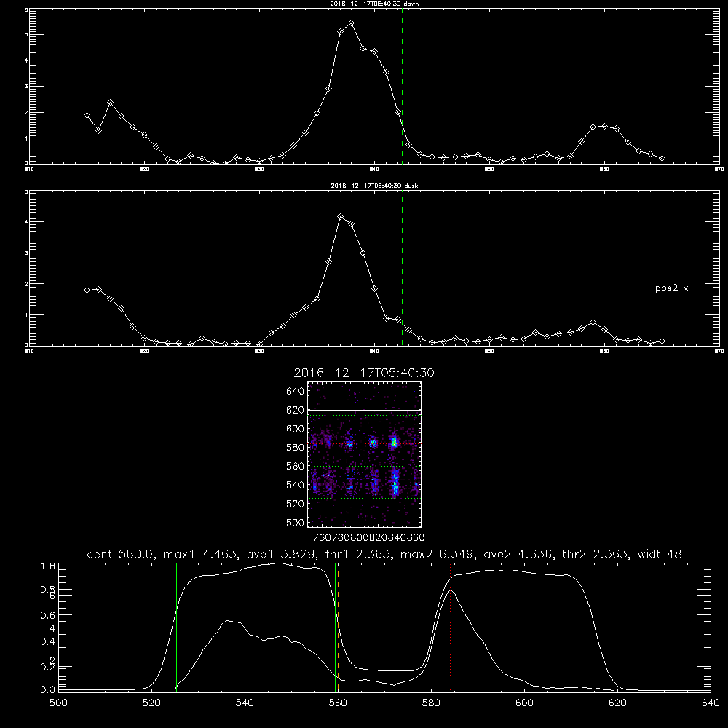This screenshot has width=728, height=728.
Task: Click the '0.0' y-axis label of bottom plot
Action: (48, 690)
